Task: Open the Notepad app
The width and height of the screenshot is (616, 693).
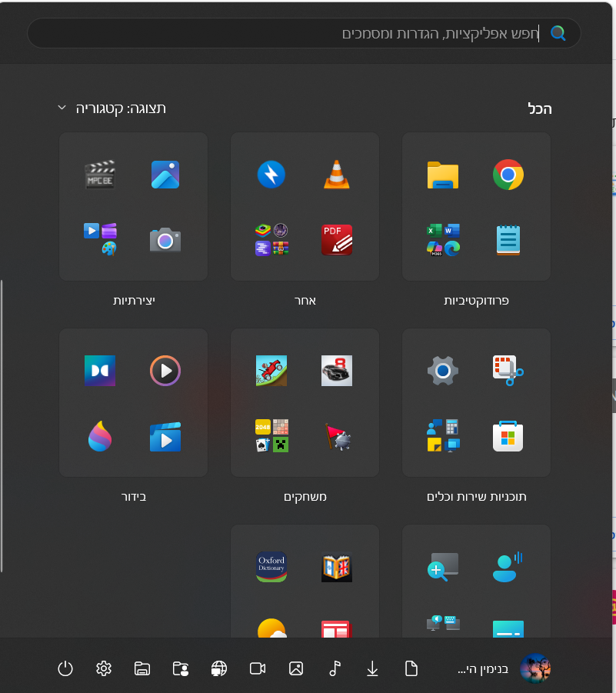Action: pos(508,240)
